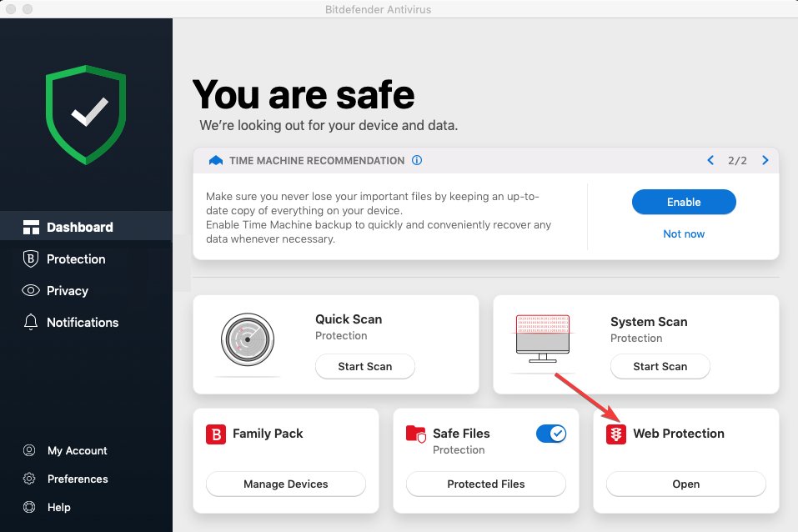This screenshot has height=532, width=798.
Task: Click the Preferences gear icon
Action: coord(29,479)
